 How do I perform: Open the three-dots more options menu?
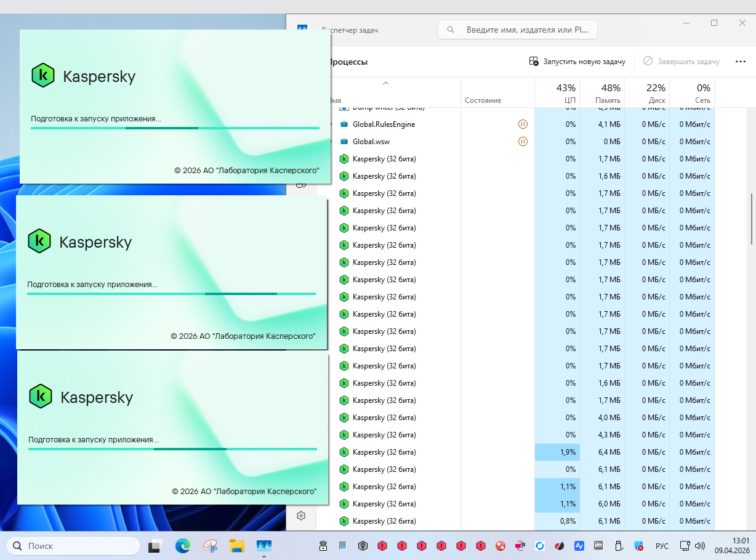[741, 62]
